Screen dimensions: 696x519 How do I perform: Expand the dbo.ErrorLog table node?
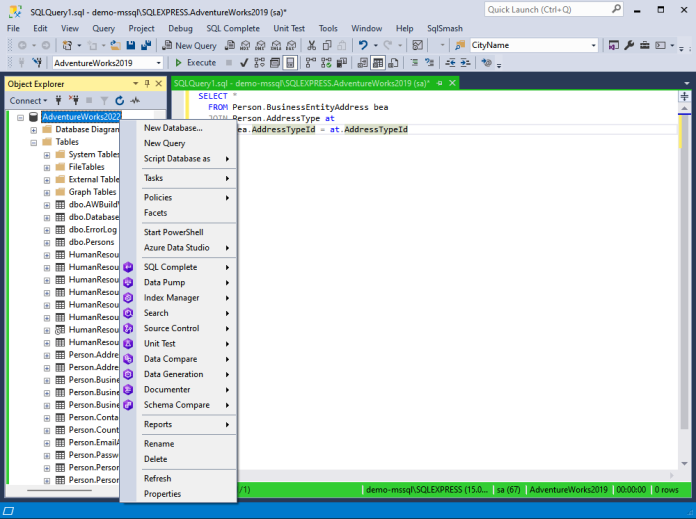pyautogui.click(x=47, y=230)
